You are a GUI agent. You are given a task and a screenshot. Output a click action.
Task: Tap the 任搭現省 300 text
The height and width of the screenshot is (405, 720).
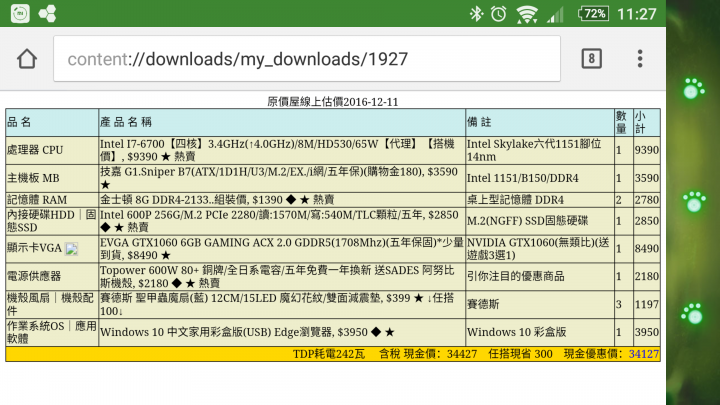coord(520,354)
